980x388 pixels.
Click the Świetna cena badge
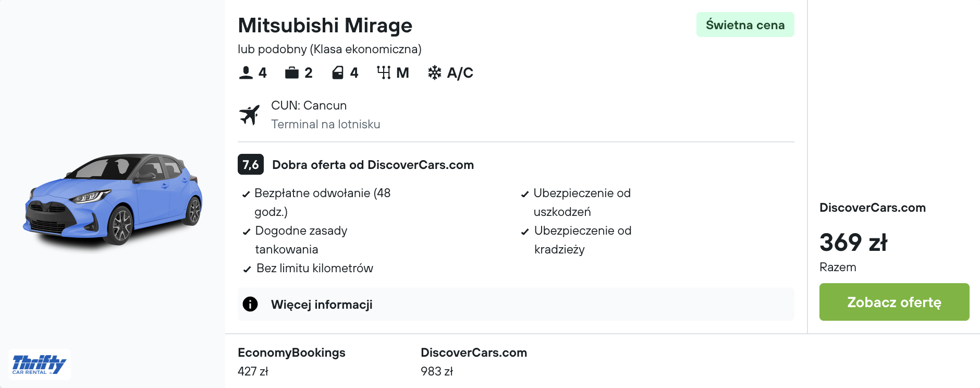pos(745,25)
